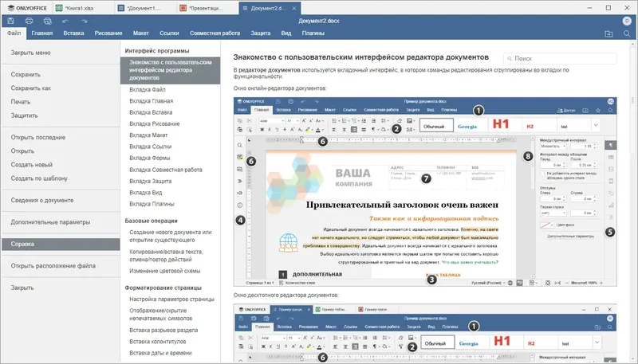Viewport: 638px width, 364px height.
Task: Open the Вкладка Файл help topic
Action: click(x=170, y=89)
